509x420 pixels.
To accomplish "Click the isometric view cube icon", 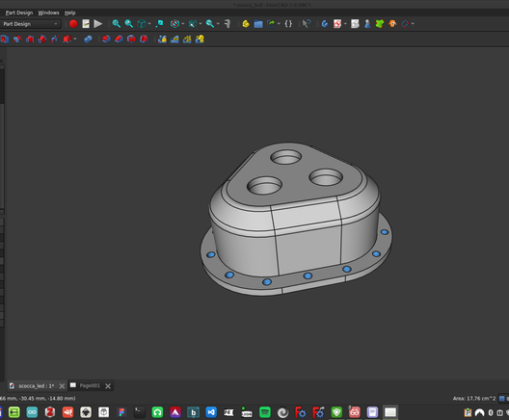I will click(141, 24).
